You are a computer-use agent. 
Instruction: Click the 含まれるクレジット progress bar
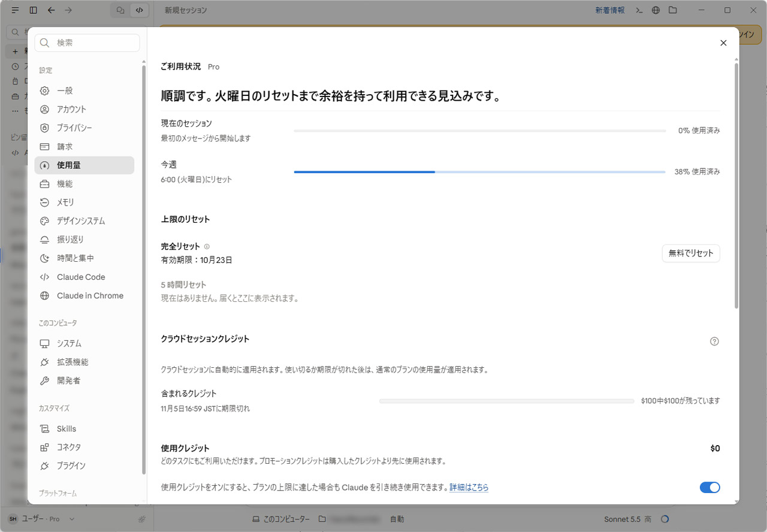point(507,401)
